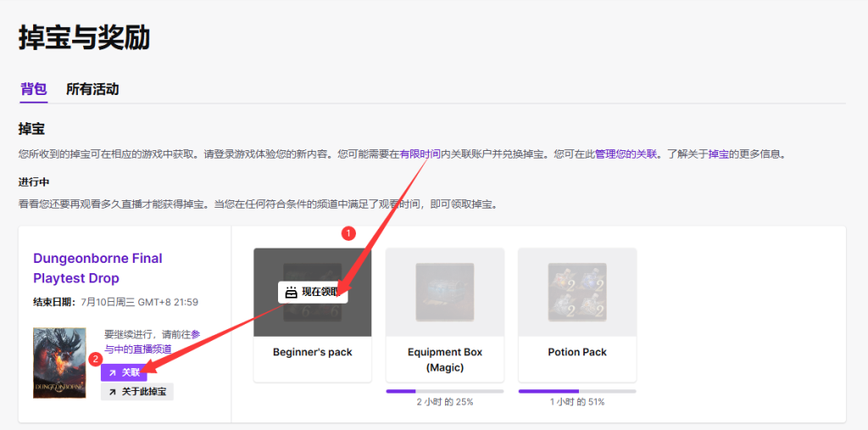The image size is (868, 430).
Task: Open the Dungeonborne Final Playtest Drop title
Action: 97,268
